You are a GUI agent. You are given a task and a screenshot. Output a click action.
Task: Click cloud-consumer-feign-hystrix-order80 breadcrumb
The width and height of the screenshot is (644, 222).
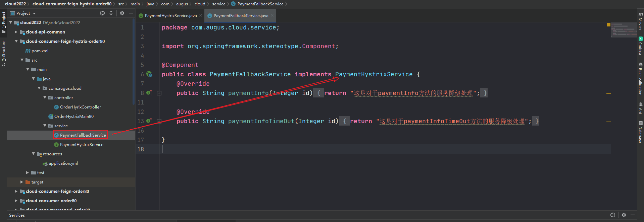click(72, 4)
